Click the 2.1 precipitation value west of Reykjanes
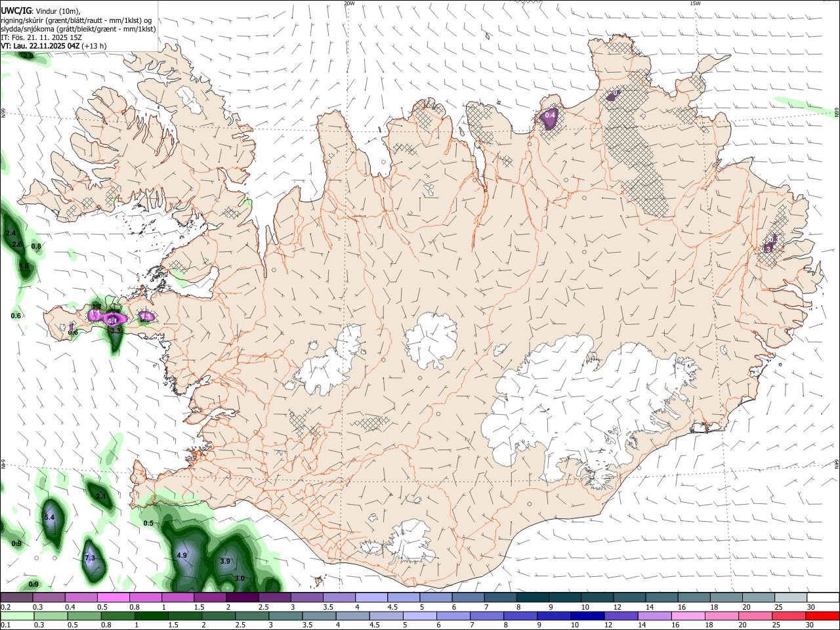 point(101,497)
